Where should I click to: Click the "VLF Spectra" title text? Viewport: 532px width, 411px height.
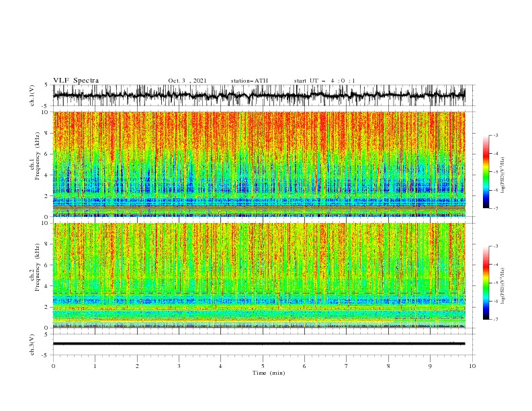pyautogui.click(x=76, y=81)
